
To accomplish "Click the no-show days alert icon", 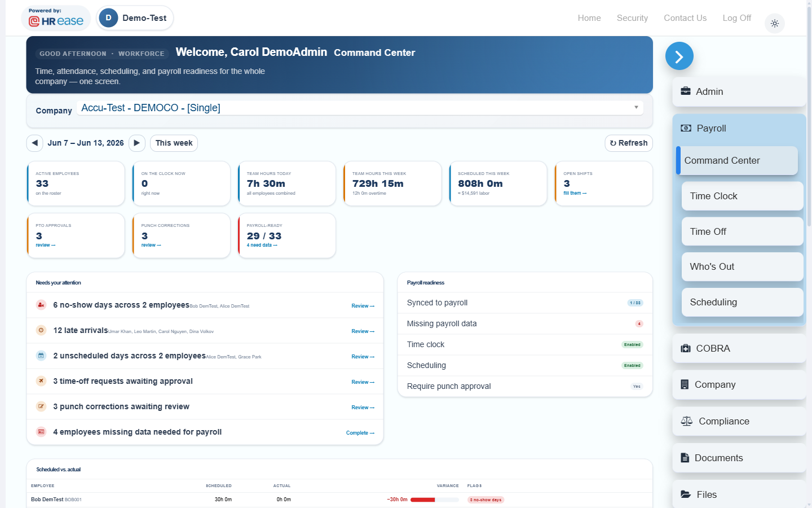I will pyautogui.click(x=41, y=305).
